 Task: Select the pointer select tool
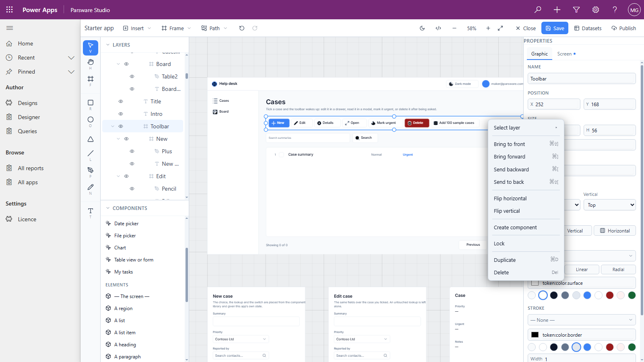point(91,47)
